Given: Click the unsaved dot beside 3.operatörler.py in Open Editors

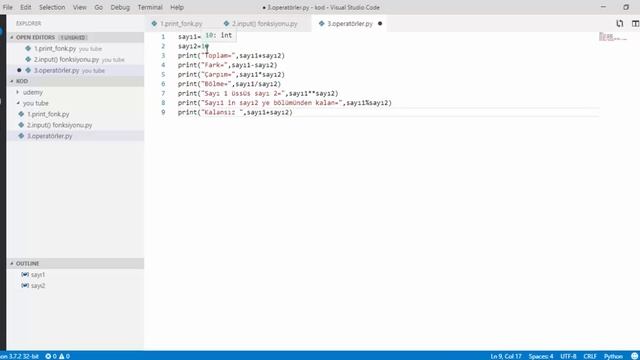Looking at the screenshot, I should click(x=19, y=71).
